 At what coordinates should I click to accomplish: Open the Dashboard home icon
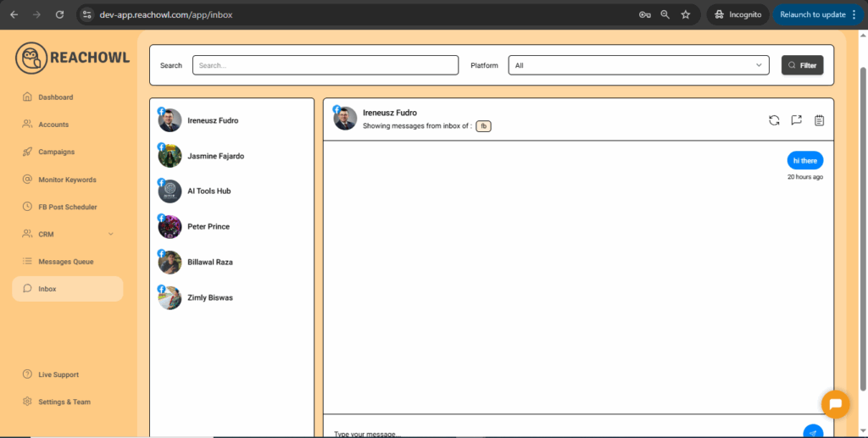pyautogui.click(x=27, y=97)
